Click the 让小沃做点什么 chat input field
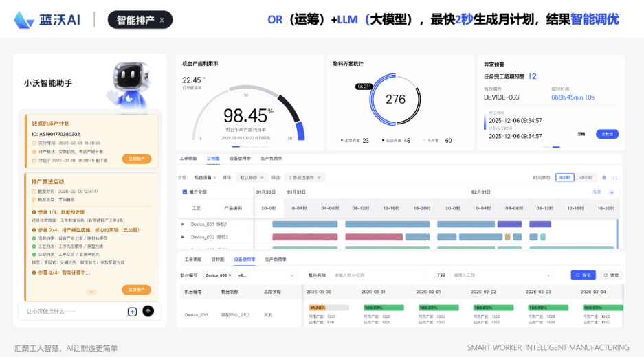The width and height of the screenshot is (644, 357). tap(72, 312)
